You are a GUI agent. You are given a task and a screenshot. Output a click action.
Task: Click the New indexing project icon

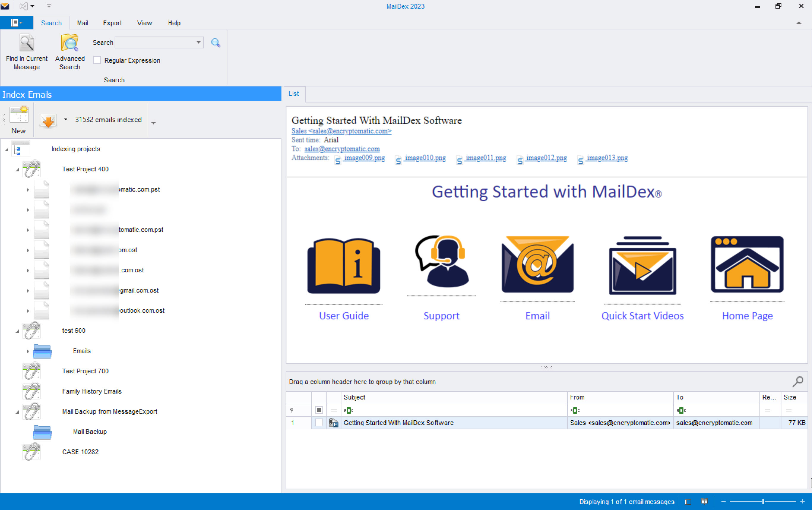(18, 115)
